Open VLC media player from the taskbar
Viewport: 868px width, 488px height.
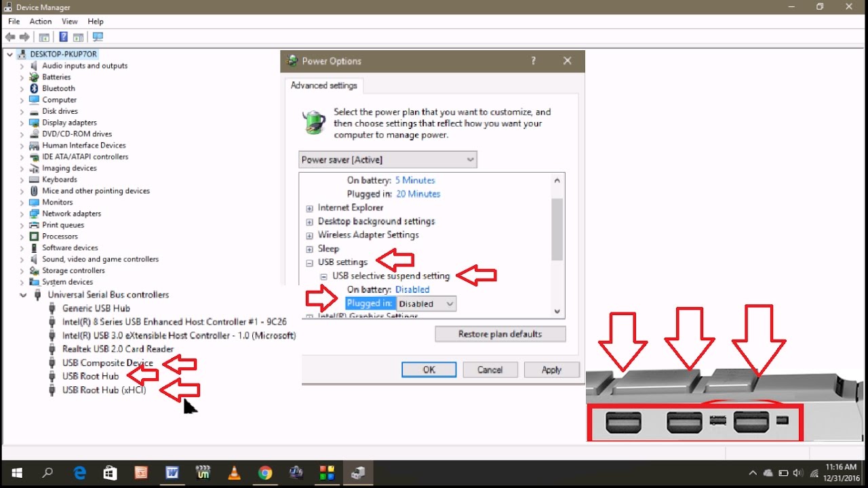point(234,473)
